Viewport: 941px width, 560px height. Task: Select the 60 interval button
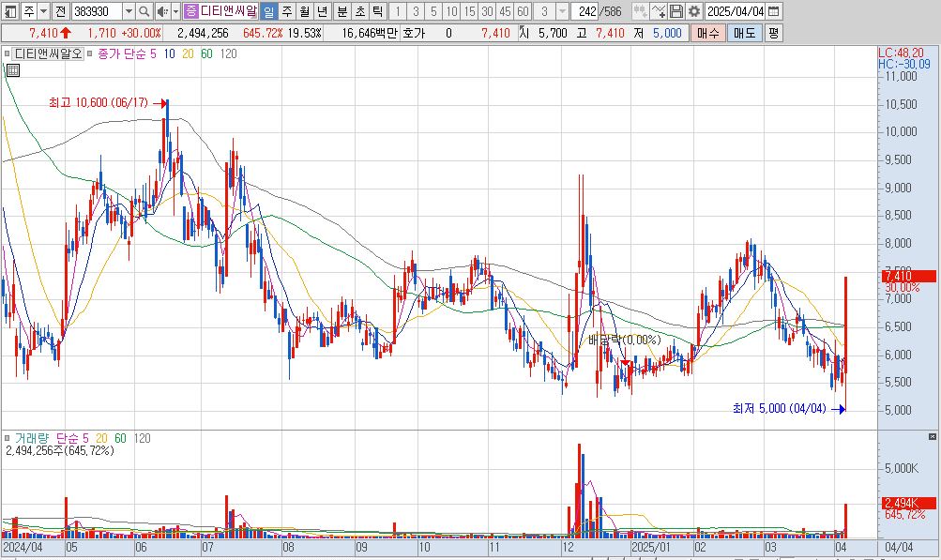523,11
